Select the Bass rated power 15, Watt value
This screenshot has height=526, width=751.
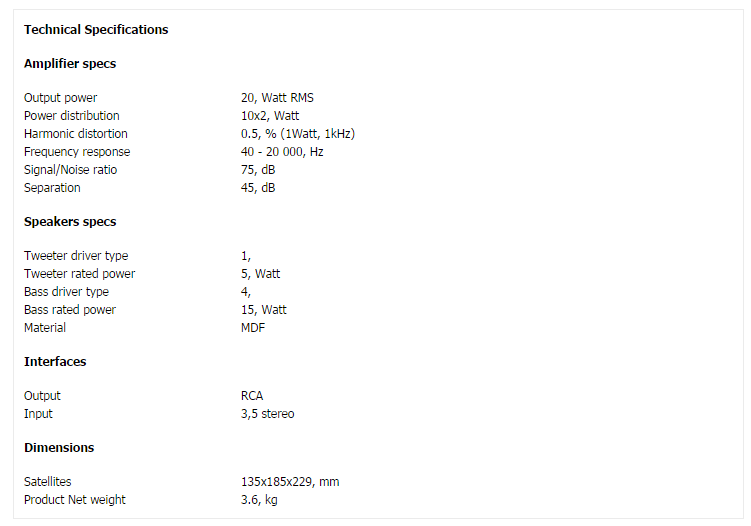click(x=264, y=310)
